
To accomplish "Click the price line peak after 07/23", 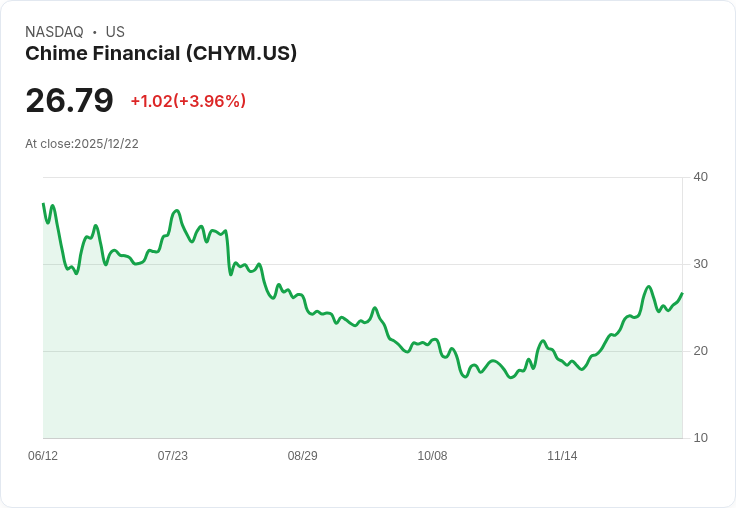I will coord(176,211).
